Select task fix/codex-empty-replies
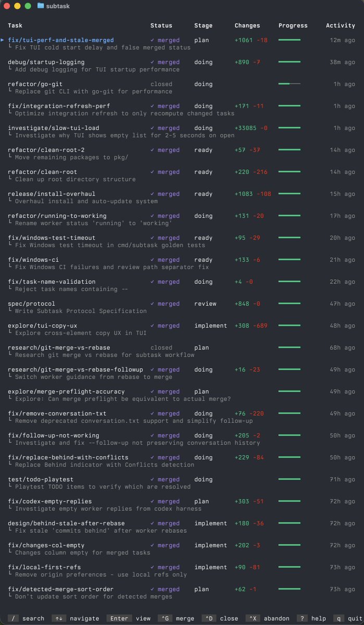Image resolution: width=364 pixels, height=625 pixels. pyautogui.click(x=50, y=502)
